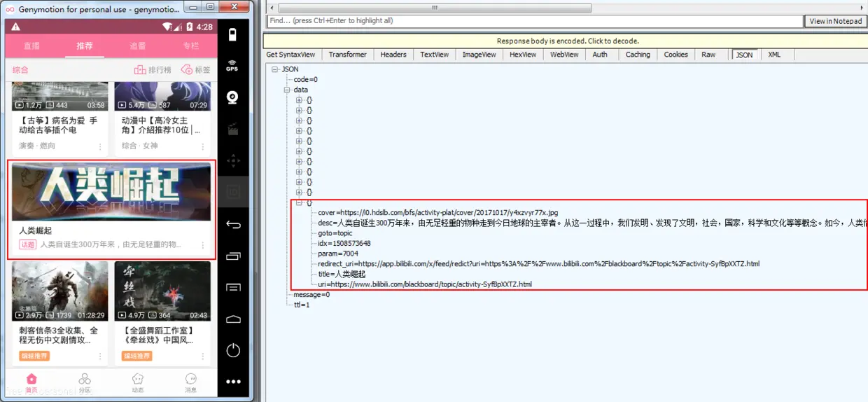Tap the 动态 icon in bottom navigation
This screenshot has height=402, width=868.
pos(138,379)
